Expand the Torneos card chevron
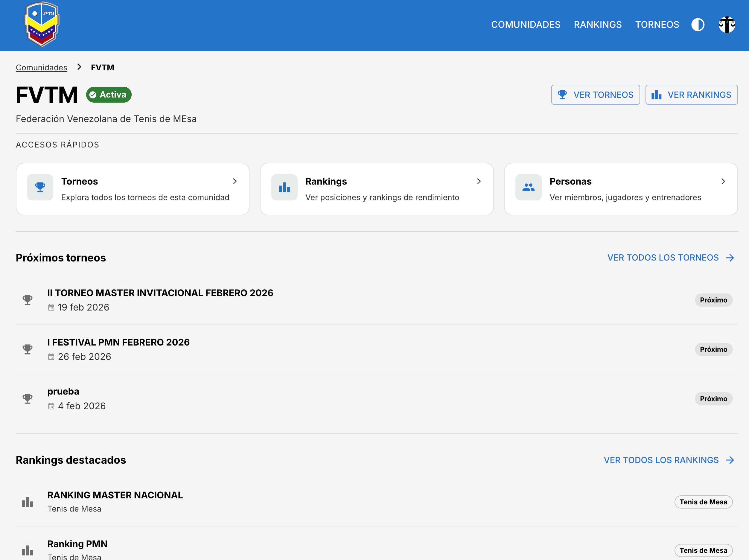The width and height of the screenshot is (749, 560). [235, 182]
